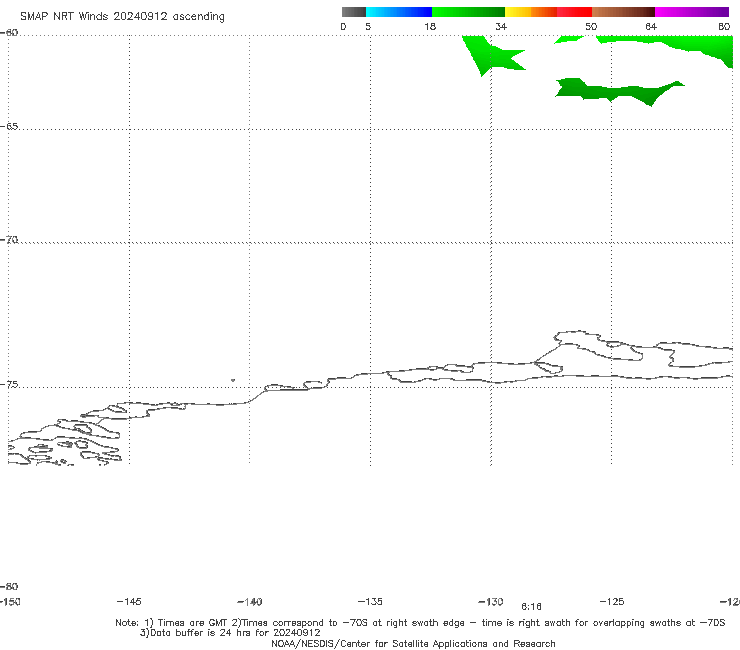
Task: Click the dark green wind patch near -63 latitude
Action: coord(614,91)
